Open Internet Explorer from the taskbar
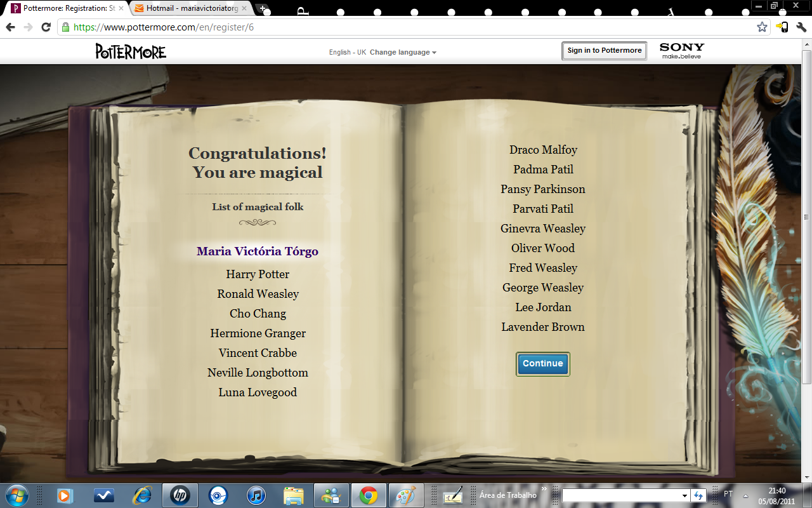This screenshot has width=812, height=508. (142, 495)
